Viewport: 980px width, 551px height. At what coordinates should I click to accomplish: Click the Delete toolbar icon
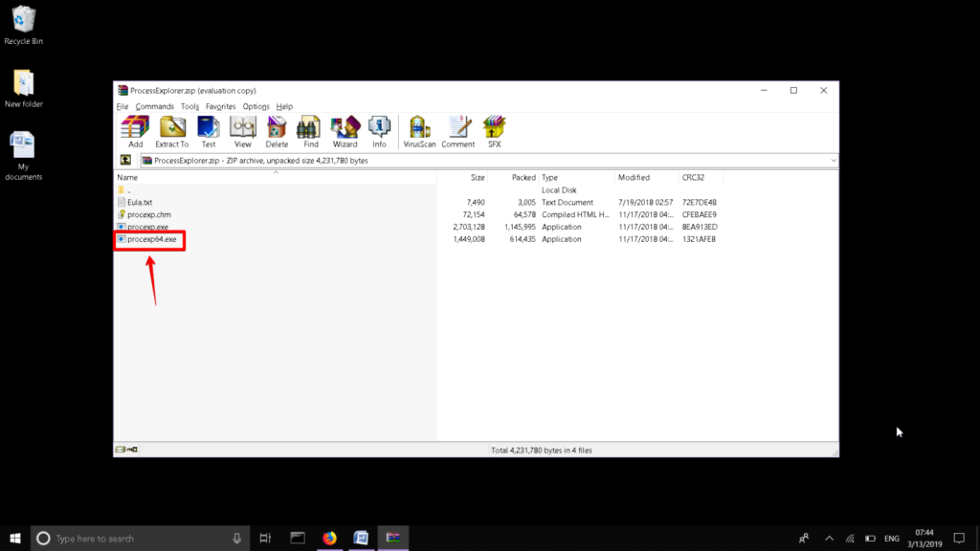pos(277,132)
